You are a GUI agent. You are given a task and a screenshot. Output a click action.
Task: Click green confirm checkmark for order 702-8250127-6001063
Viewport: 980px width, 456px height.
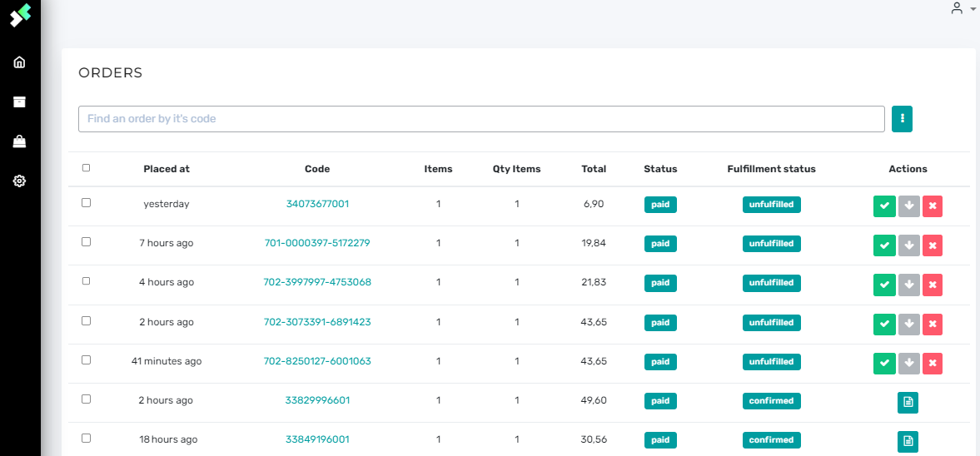point(884,363)
